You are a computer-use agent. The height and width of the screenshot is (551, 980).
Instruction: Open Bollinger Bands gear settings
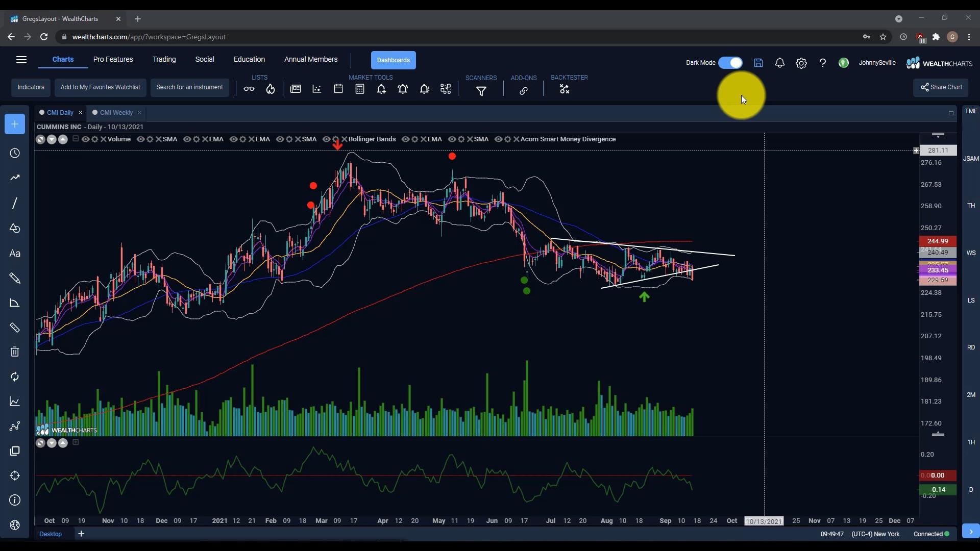335,139
